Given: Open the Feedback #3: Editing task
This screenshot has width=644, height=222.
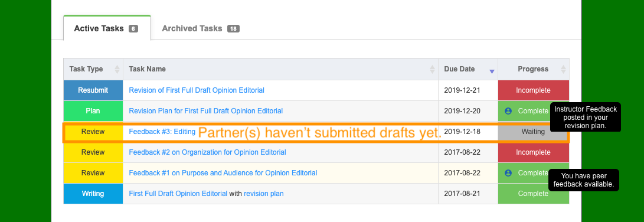Looking at the screenshot, I should pyautogui.click(x=162, y=132).
